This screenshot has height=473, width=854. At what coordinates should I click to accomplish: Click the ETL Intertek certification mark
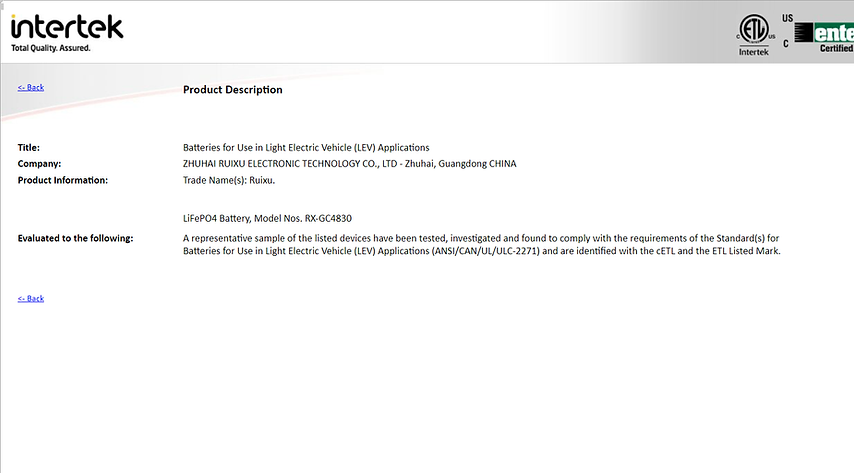[754, 35]
